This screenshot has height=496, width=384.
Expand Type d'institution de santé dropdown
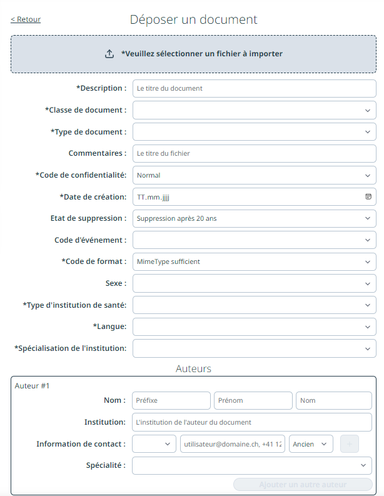pyautogui.click(x=254, y=305)
